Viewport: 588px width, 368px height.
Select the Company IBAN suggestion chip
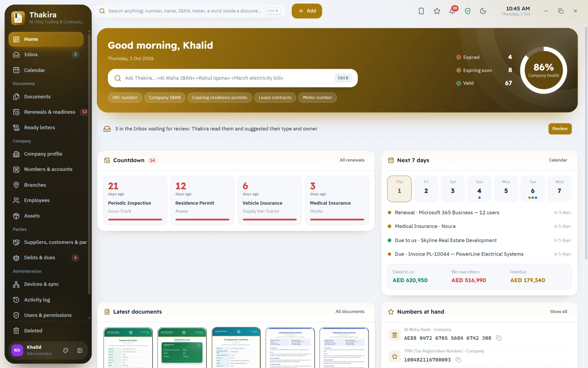point(165,98)
